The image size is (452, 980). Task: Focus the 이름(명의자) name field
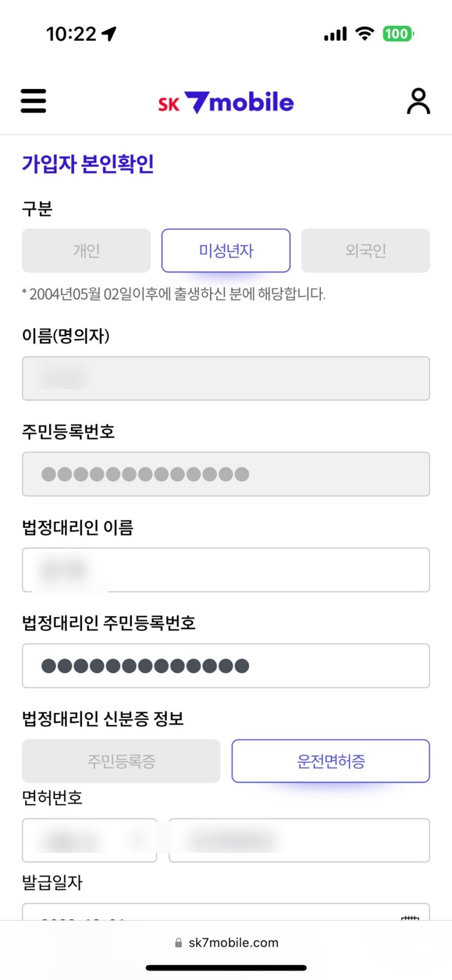coord(226,378)
